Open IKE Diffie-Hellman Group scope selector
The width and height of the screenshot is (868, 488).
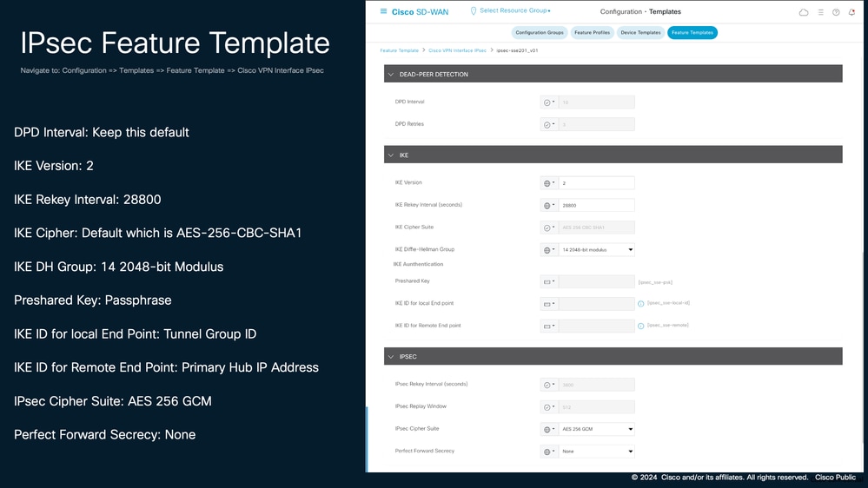(549, 250)
